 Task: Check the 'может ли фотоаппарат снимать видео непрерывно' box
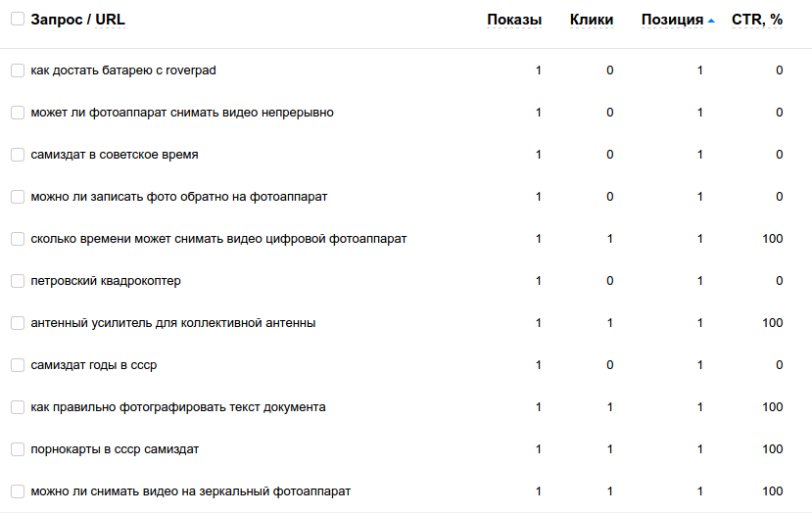(18, 113)
